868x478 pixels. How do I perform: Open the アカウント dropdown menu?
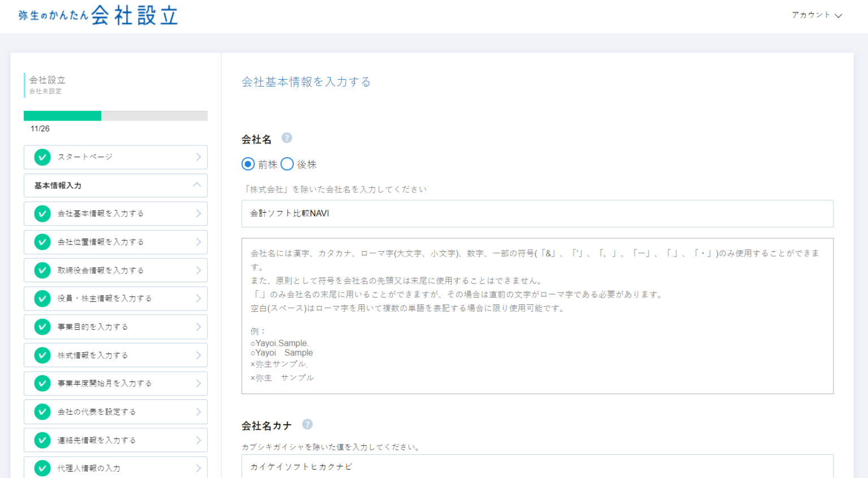(816, 15)
